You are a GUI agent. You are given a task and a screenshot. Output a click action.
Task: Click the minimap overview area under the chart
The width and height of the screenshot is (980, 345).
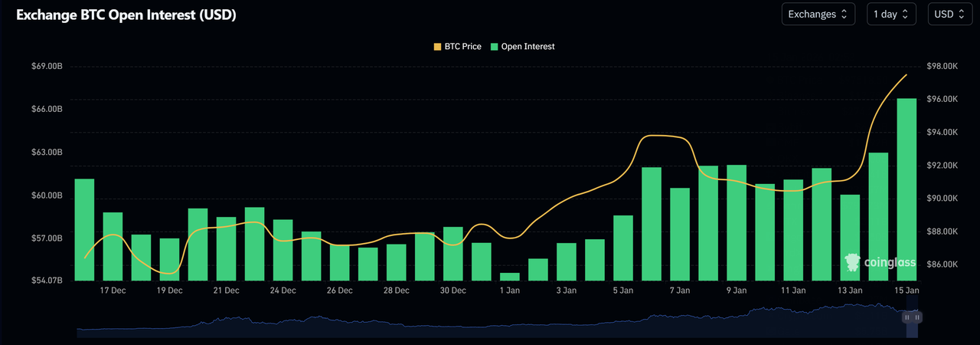coord(490,322)
